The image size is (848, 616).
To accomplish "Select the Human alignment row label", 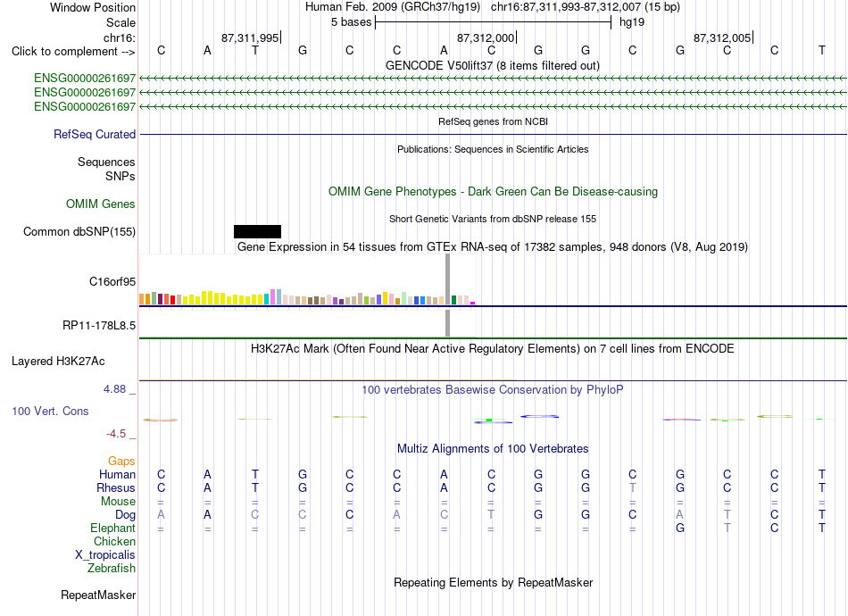I will pos(117,475).
